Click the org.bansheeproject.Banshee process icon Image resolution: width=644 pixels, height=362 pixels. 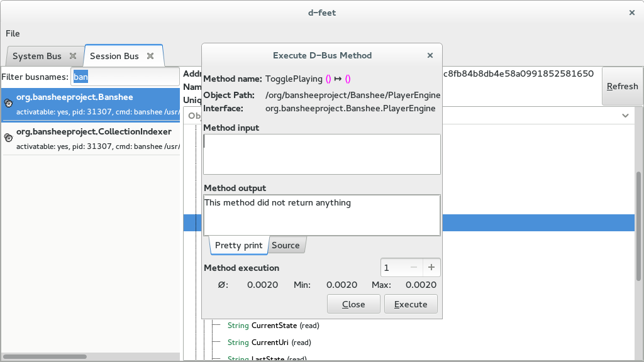pos(8,103)
